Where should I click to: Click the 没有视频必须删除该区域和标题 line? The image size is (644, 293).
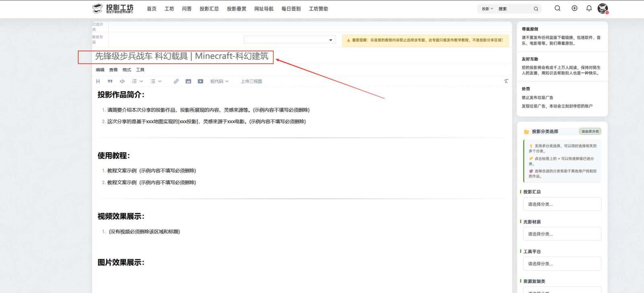click(144, 231)
